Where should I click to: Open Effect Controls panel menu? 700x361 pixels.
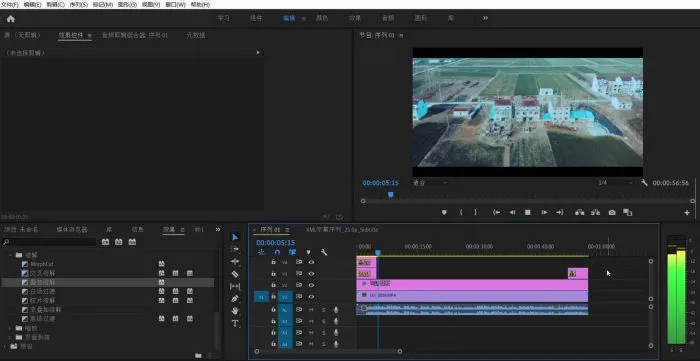tap(89, 35)
